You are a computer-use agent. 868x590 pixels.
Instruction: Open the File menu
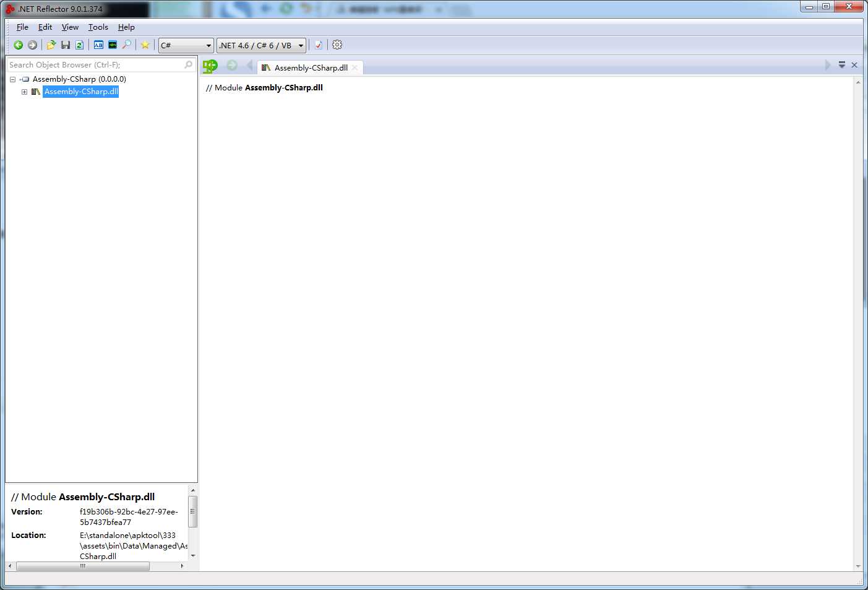pyautogui.click(x=22, y=27)
